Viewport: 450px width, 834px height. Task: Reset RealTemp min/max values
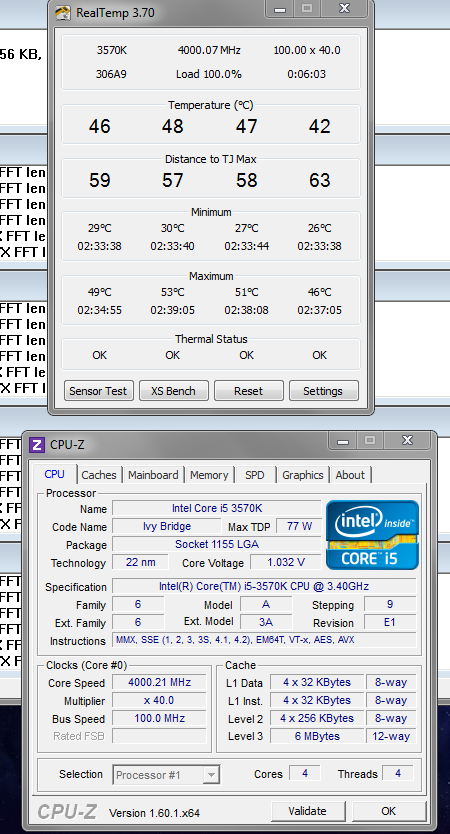pos(248,391)
